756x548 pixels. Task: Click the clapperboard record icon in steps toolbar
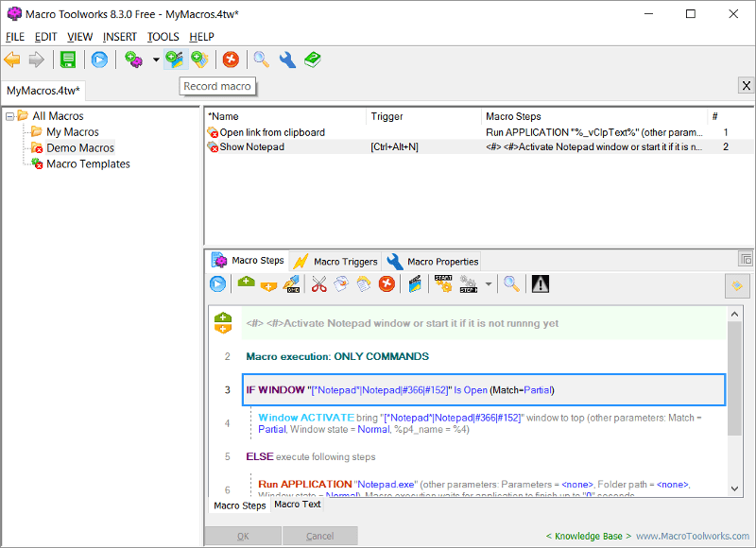click(x=415, y=283)
